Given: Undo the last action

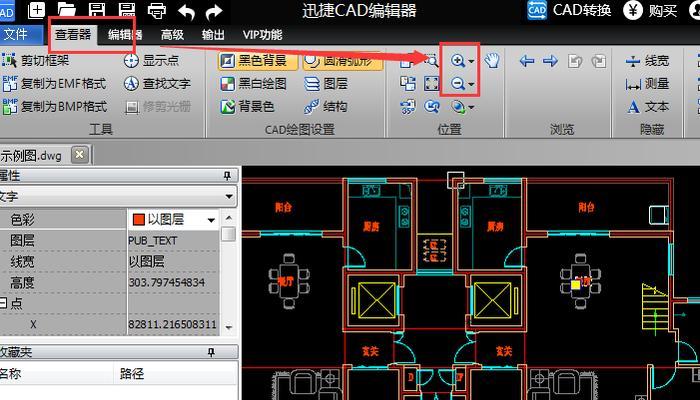Looking at the screenshot, I should click(x=186, y=11).
